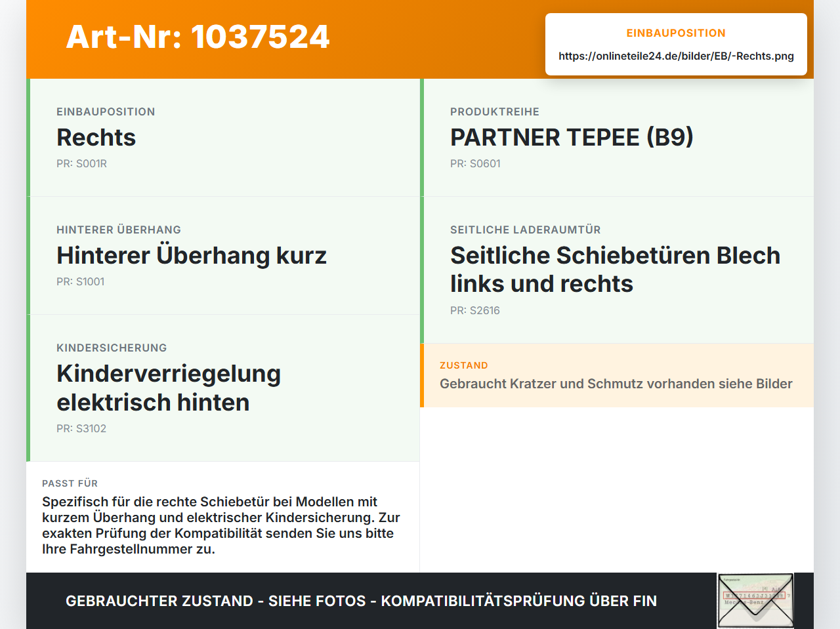Click the Zustand condition description text

(616, 384)
